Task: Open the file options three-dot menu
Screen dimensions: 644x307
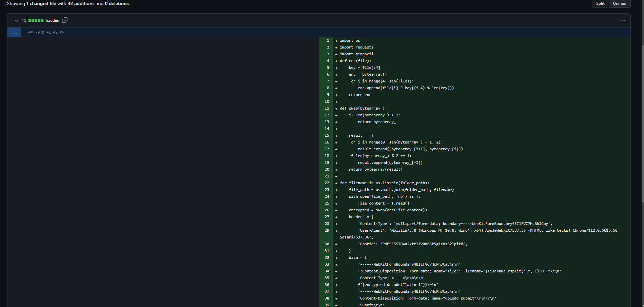Action: coord(622,20)
